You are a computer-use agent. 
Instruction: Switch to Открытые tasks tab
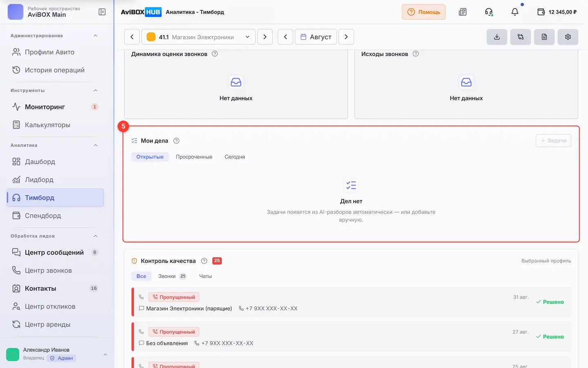[x=150, y=157]
